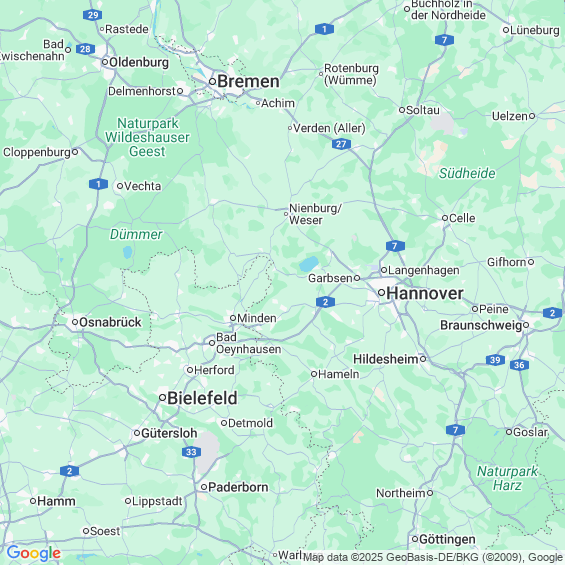Open the Naturpark Wildeshauser Geest label

pyautogui.click(x=147, y=137)
